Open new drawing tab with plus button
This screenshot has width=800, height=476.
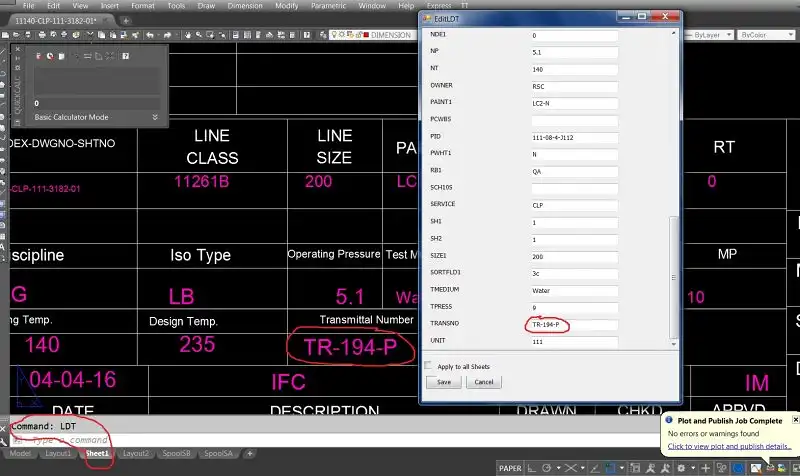[126, 20]
